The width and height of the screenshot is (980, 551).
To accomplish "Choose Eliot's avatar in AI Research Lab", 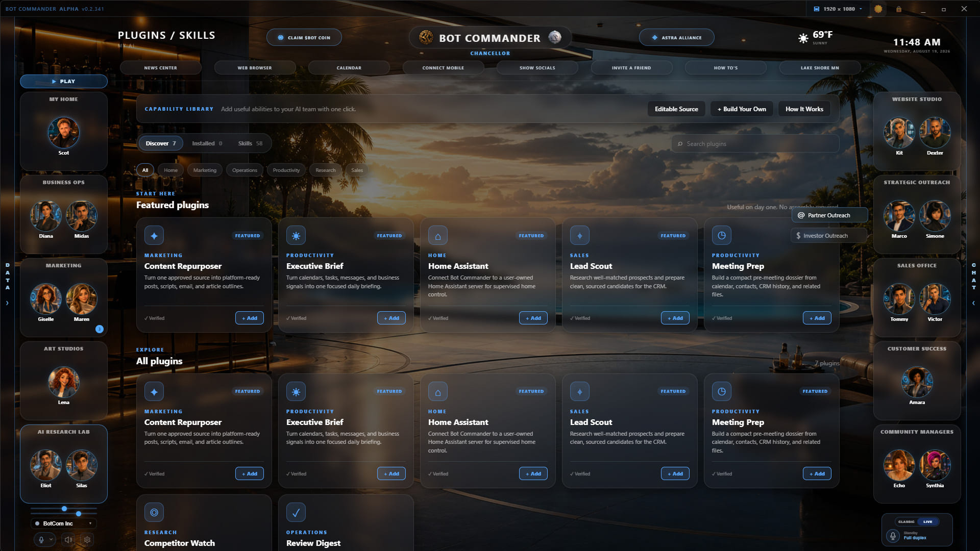I will tap(46, 465).
